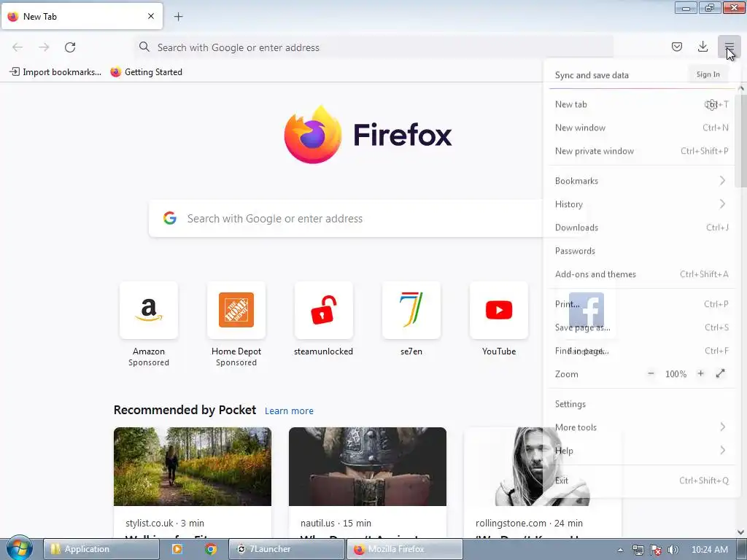Close the New Tab tab

pos(151,16)
